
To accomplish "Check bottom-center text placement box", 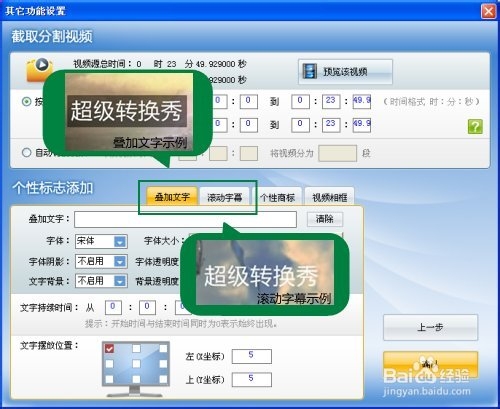I will 136,379.
